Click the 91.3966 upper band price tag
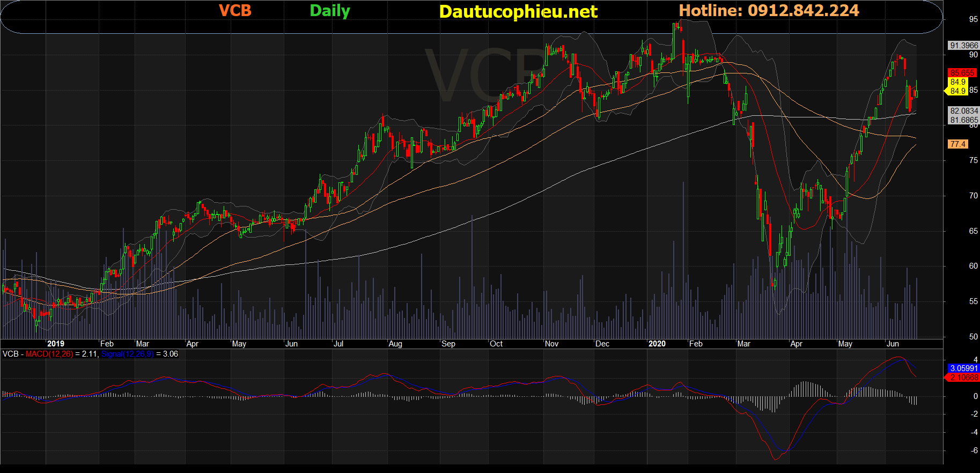Viewport: 980px width, 473px height. point(963,46)
